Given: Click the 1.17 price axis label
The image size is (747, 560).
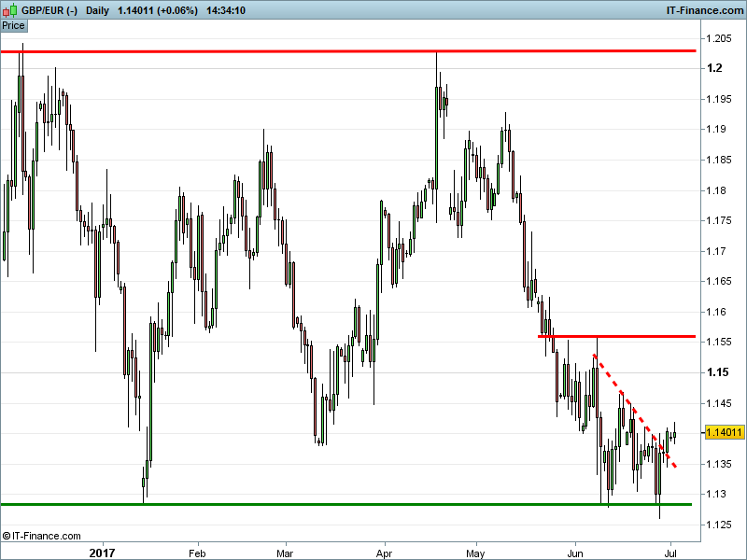Looking at the screenshot, I should point(716,251).
